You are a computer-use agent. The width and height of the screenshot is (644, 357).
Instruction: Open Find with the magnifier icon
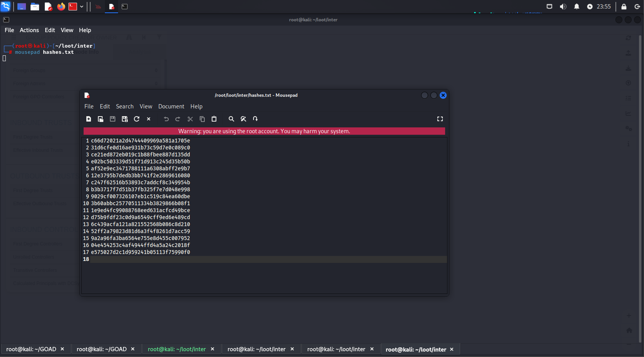coord(231,119)
